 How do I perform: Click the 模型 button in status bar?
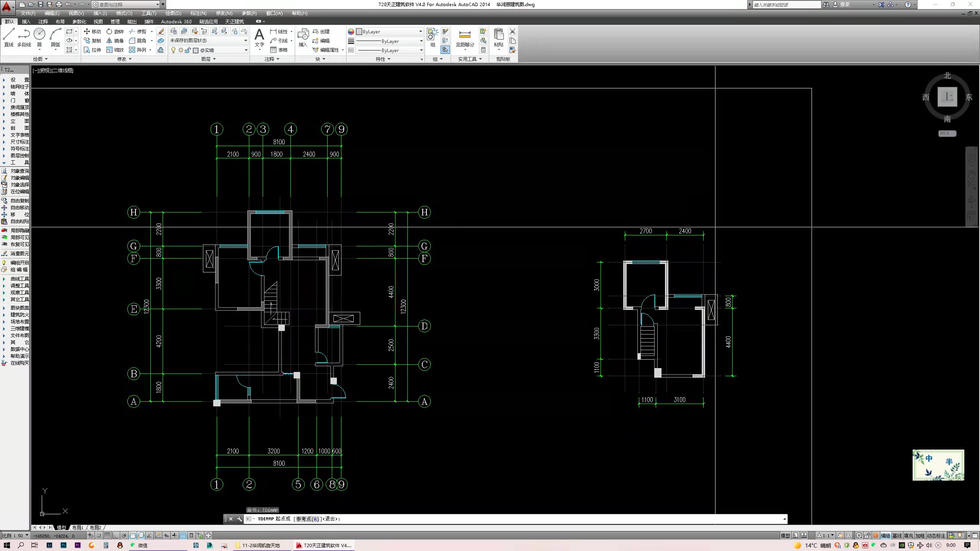pyautogui.click(x=785, y=535)
